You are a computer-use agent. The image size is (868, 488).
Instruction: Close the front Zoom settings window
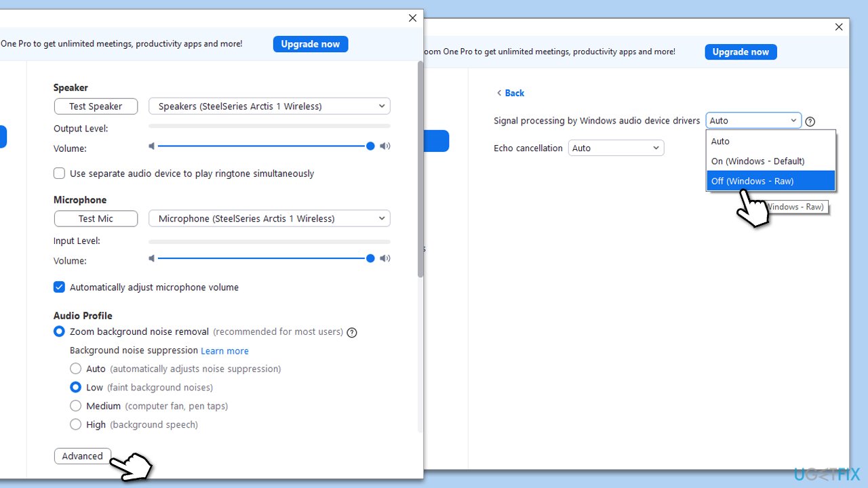tap(412, 18)
